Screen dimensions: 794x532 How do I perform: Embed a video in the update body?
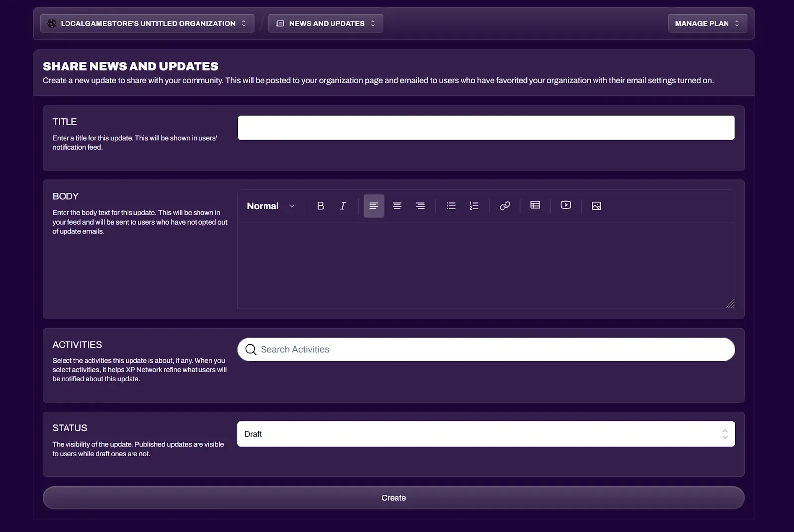tap(566, 205)
